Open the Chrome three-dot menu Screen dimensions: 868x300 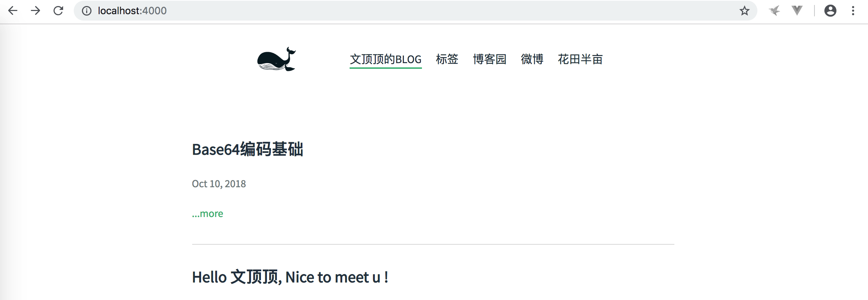click(x=853, y=11)
